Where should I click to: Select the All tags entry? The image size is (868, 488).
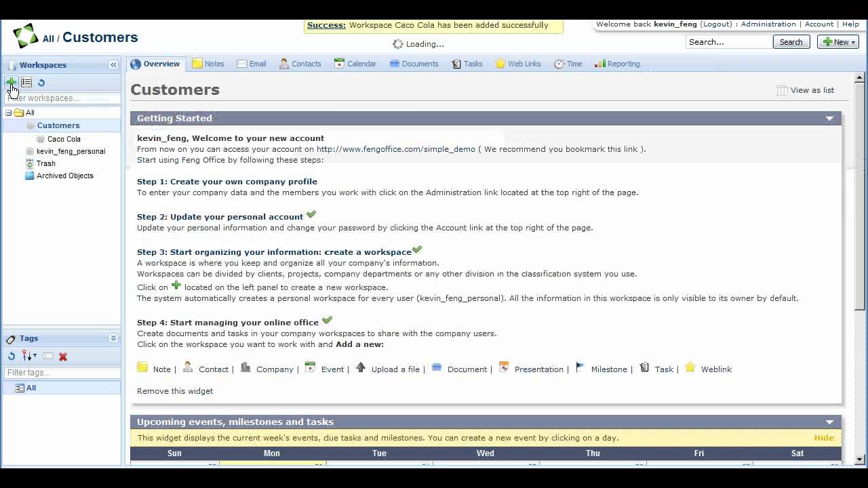(31, 388)
